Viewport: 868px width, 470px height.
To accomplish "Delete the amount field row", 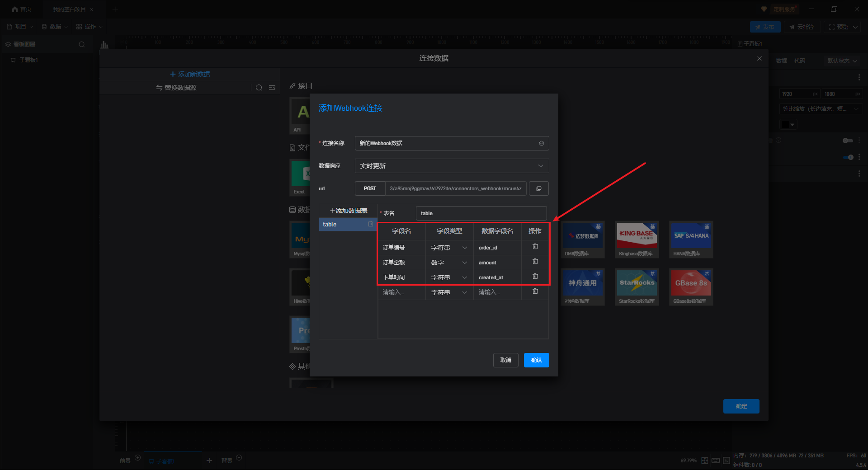I will [x=535, y=262].
